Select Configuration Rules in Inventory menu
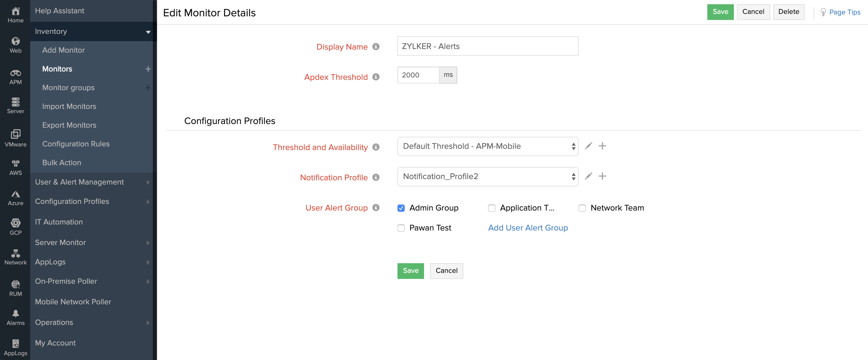This screenshot has height=360, width=868. (76, 144)
